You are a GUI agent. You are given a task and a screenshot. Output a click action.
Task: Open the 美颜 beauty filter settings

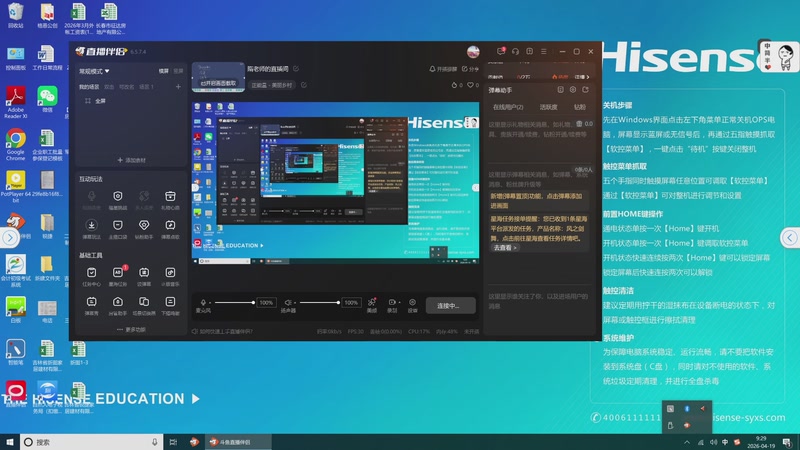372,305
